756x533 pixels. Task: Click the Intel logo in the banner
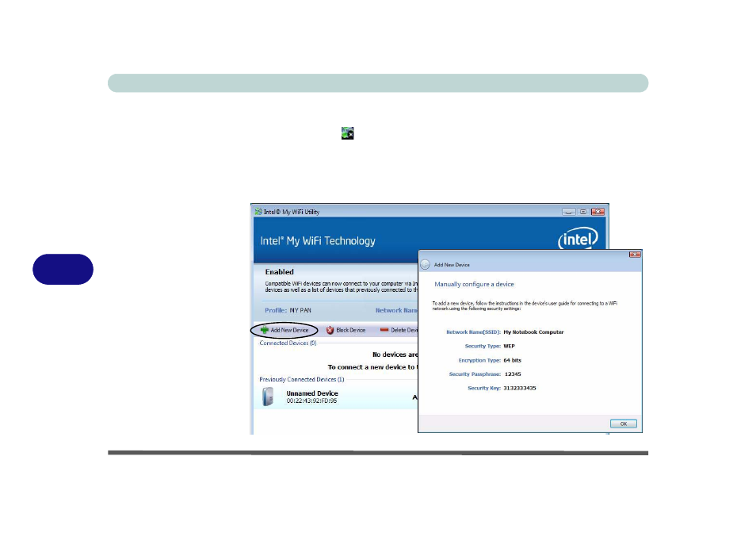(578, 238)
